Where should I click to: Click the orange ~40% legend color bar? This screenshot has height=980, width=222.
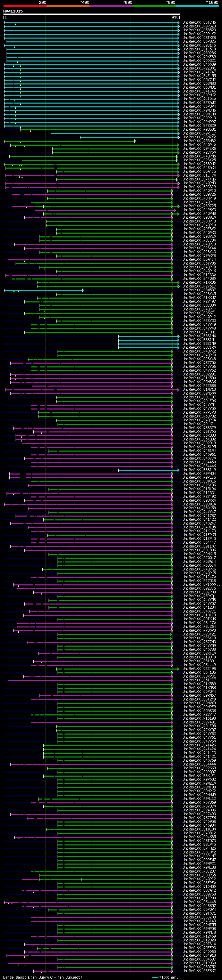pyautogui.click(x=68, y=6)
